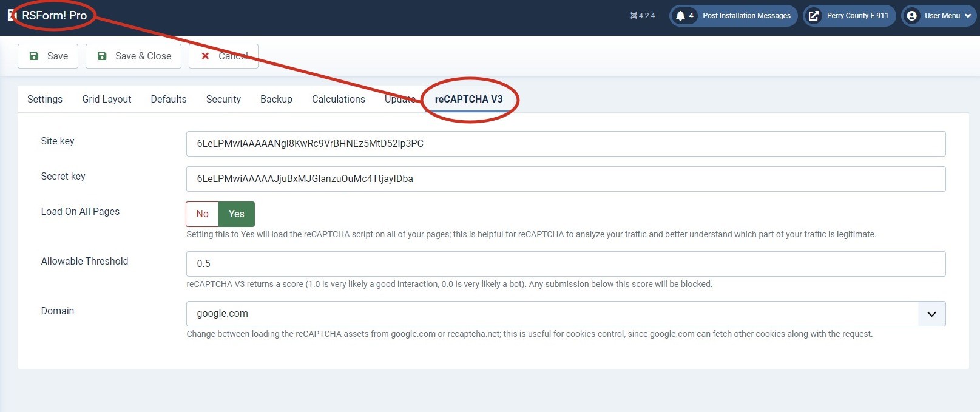Click the Allowable Threshold label
This screenshot has width=980, height=412.
(x=84, y=261)
